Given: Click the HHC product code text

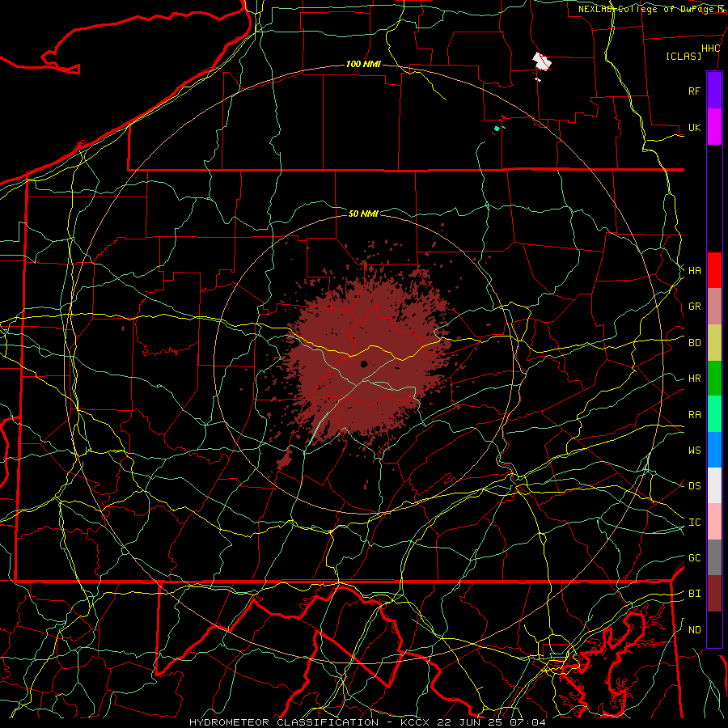Looking at the screenshot, I should [x=710, y=49].
